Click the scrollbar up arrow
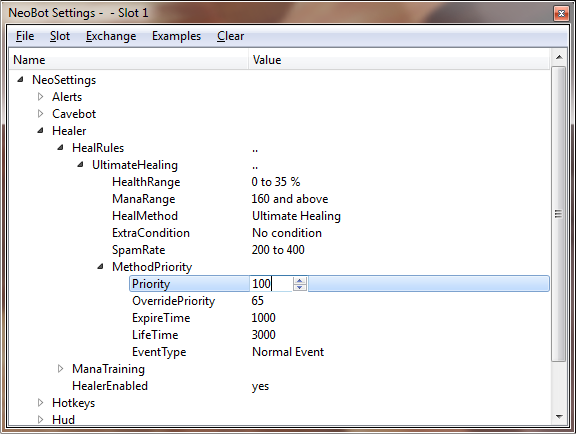 click(x=559, y=57)
